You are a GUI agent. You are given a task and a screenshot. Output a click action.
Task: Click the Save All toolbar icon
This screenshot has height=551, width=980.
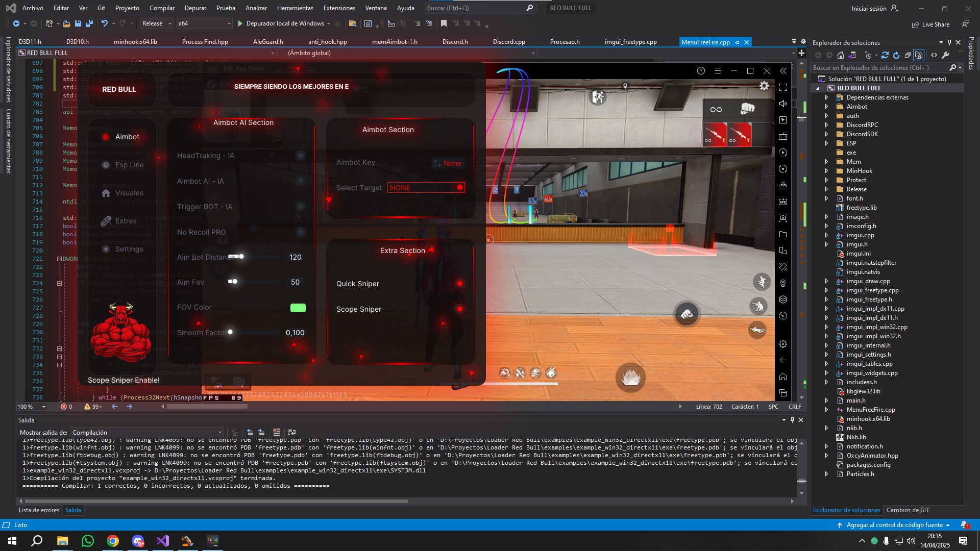click(89, 23)
